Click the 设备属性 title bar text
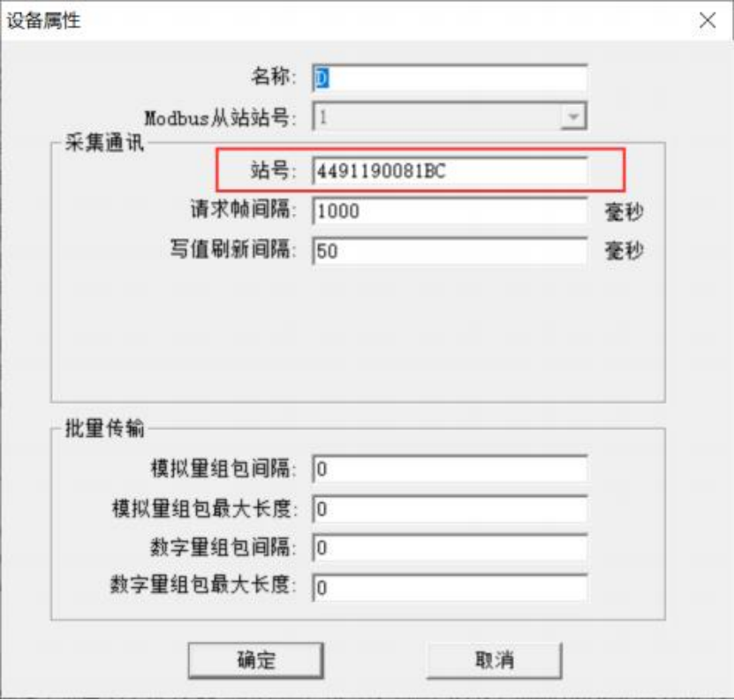734x700 pixels. tap(43, 20)
